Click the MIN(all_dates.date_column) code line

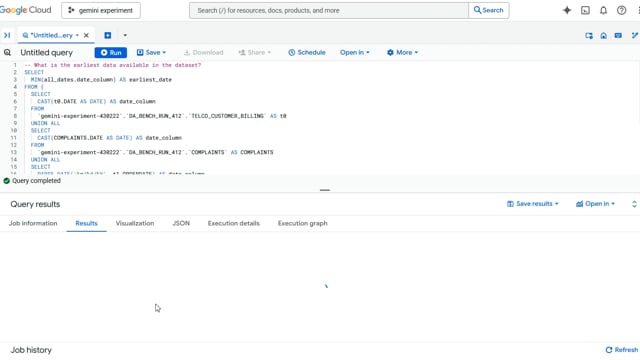101,80
